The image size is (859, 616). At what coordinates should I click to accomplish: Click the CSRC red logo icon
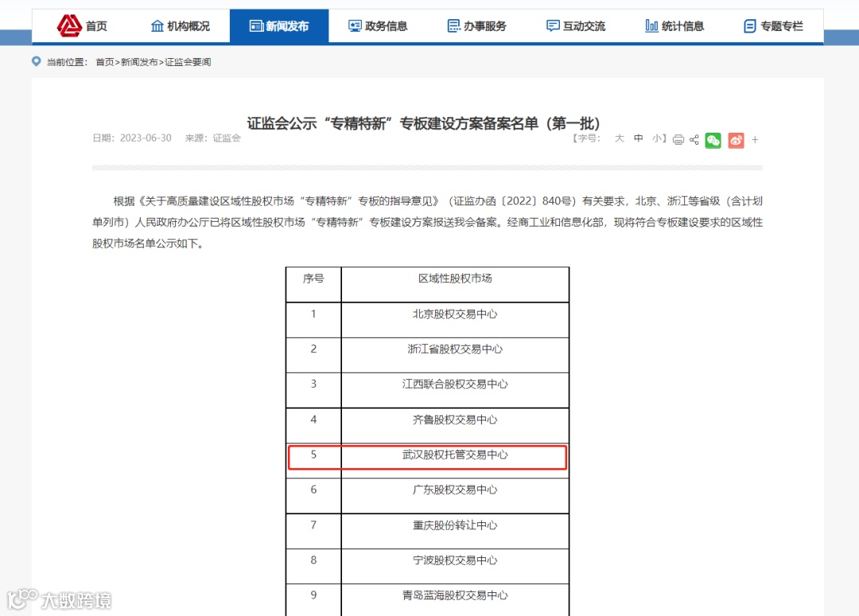(69, 25)
